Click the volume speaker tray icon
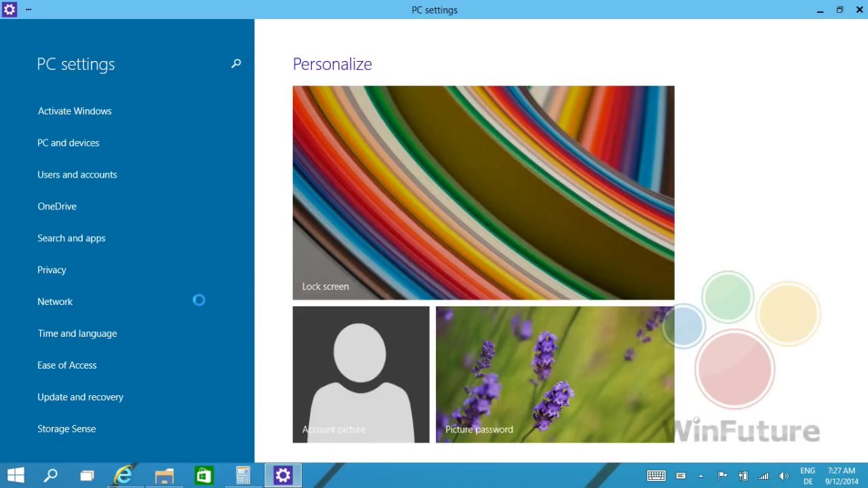 click(x=784, y=476)
